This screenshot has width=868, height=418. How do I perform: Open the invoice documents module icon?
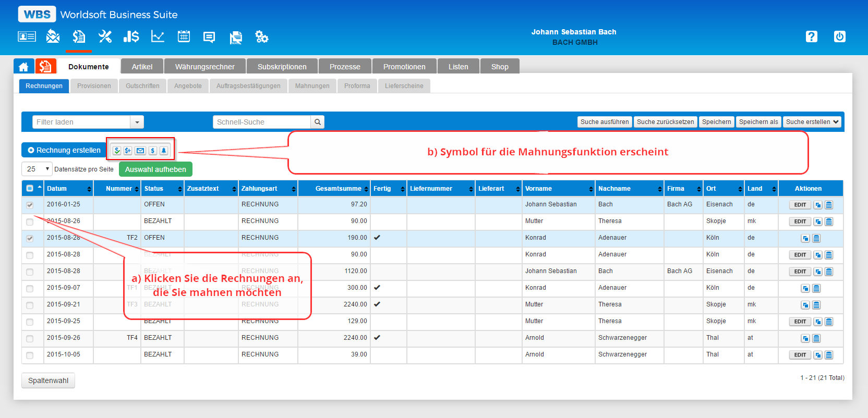[x=79, y=36]
